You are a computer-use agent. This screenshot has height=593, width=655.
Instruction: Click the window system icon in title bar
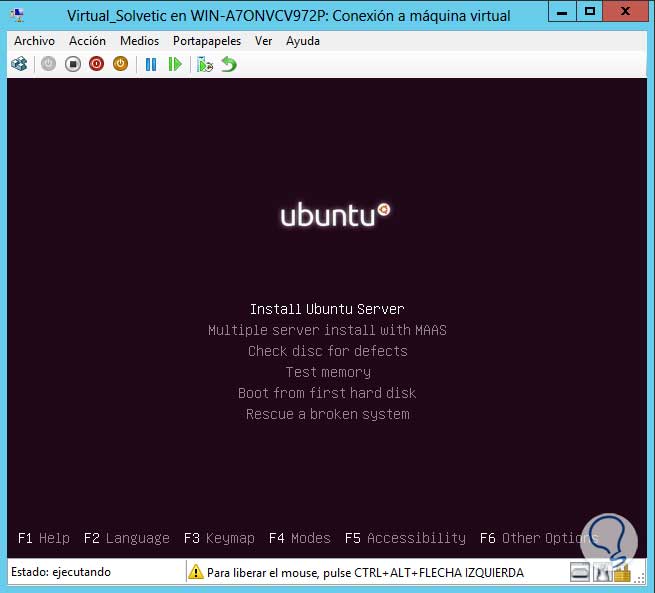pyautogui.click(x=17, y=16)
